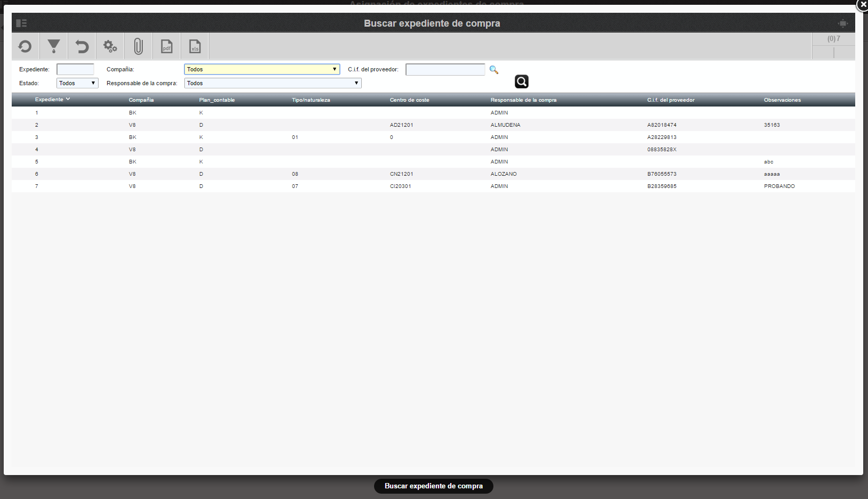Click the Responsable de la compra column header
Viewport: 868px width, 499px height.
pyautogui.click(x=523, y=100)
